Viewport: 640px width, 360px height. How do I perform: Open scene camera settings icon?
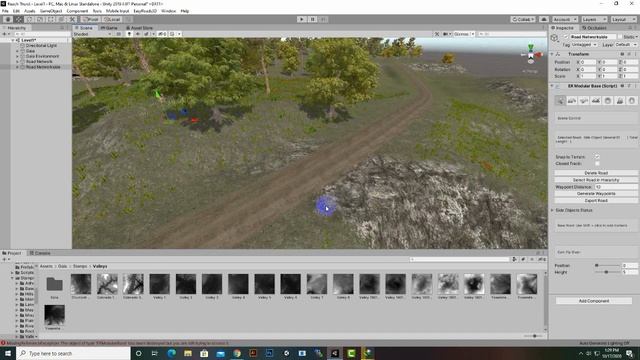pyautogui.click(x=446, y=34)
